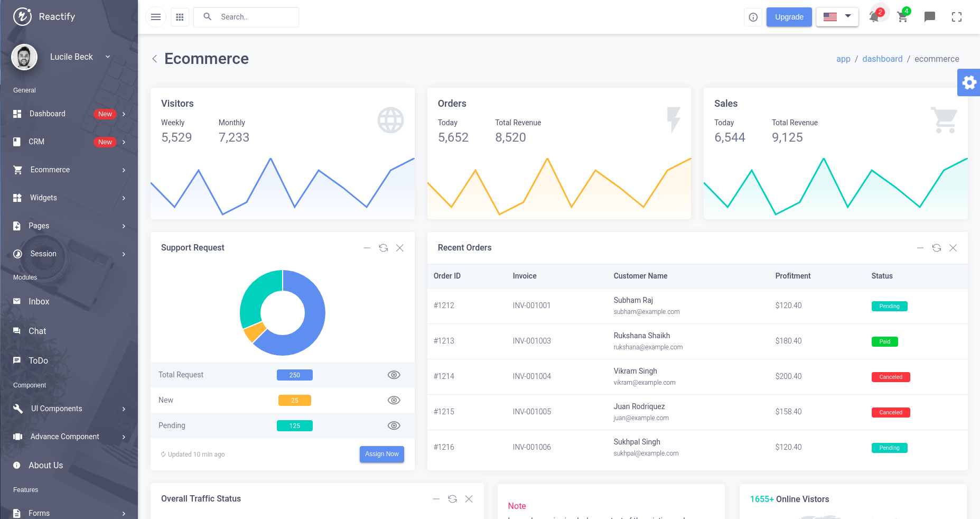Open the language flag dropdown
Screen dimensions: 980x519
(837, 17)
